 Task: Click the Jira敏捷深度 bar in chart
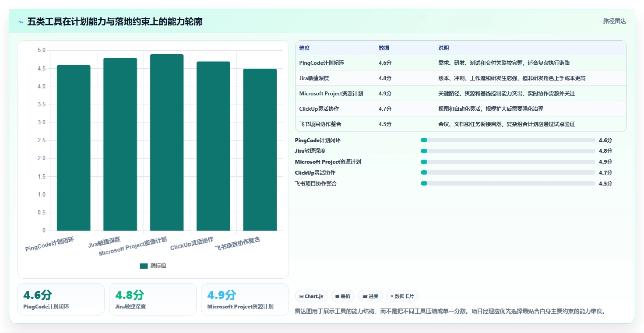click(x=120, y=144)
